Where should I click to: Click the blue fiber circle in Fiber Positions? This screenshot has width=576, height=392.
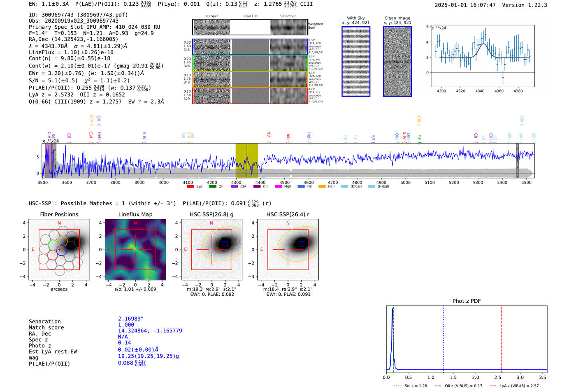coord(62,250)
